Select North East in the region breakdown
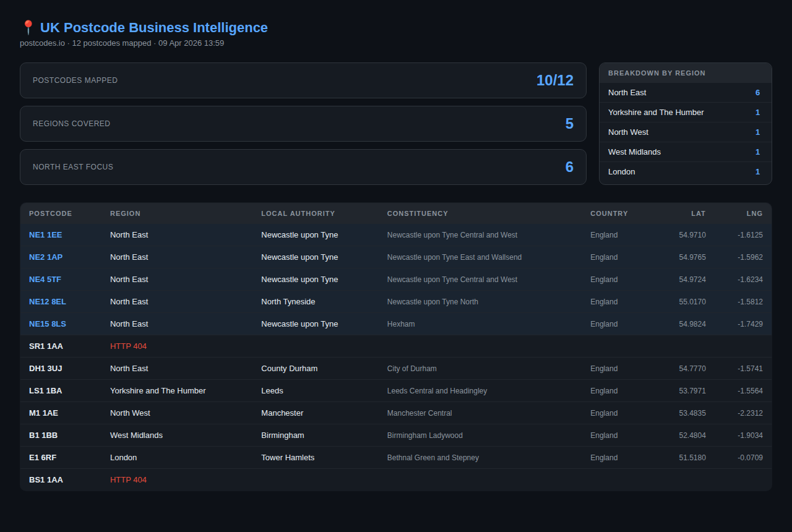The image size is (792, 532). click(685, 92)
